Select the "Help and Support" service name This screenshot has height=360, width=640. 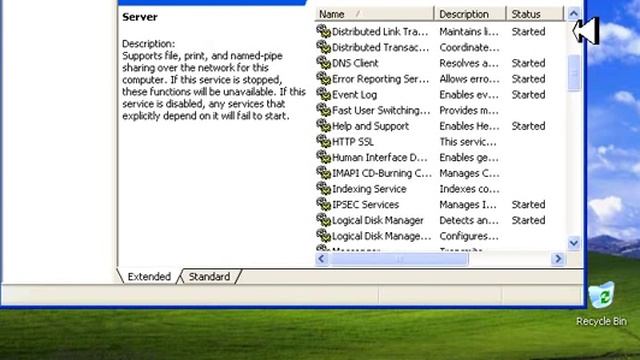[x=370, y=126]
